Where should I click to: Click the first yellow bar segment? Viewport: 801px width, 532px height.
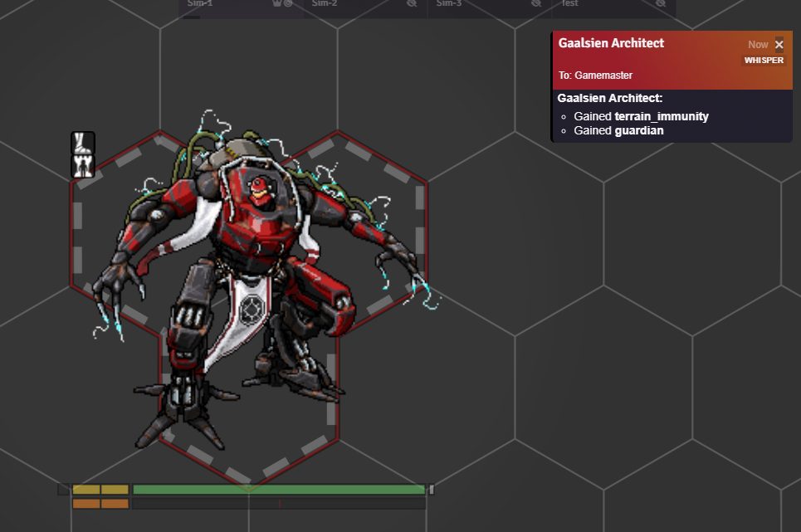point(86,490)
